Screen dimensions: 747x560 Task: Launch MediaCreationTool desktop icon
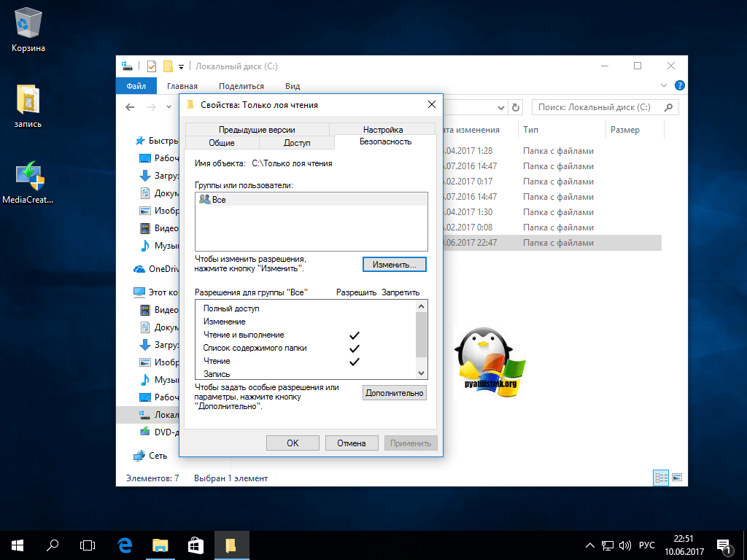[x=28, y=182]
